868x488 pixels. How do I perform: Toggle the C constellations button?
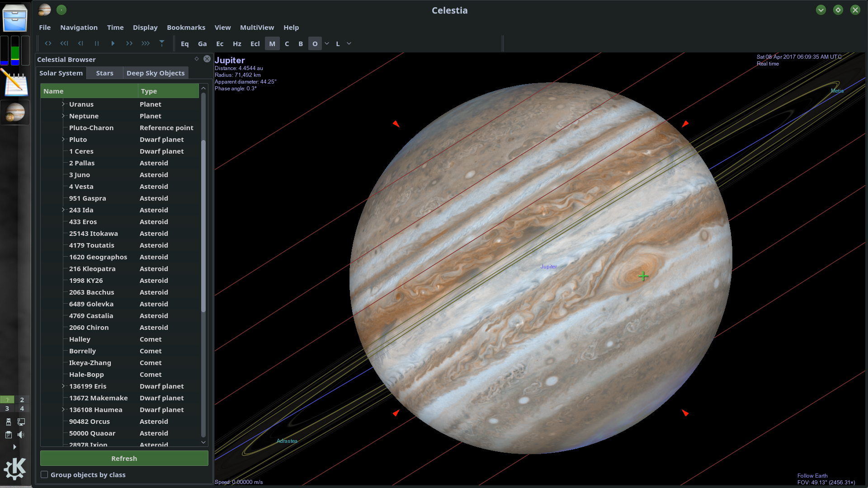(287, 44)
